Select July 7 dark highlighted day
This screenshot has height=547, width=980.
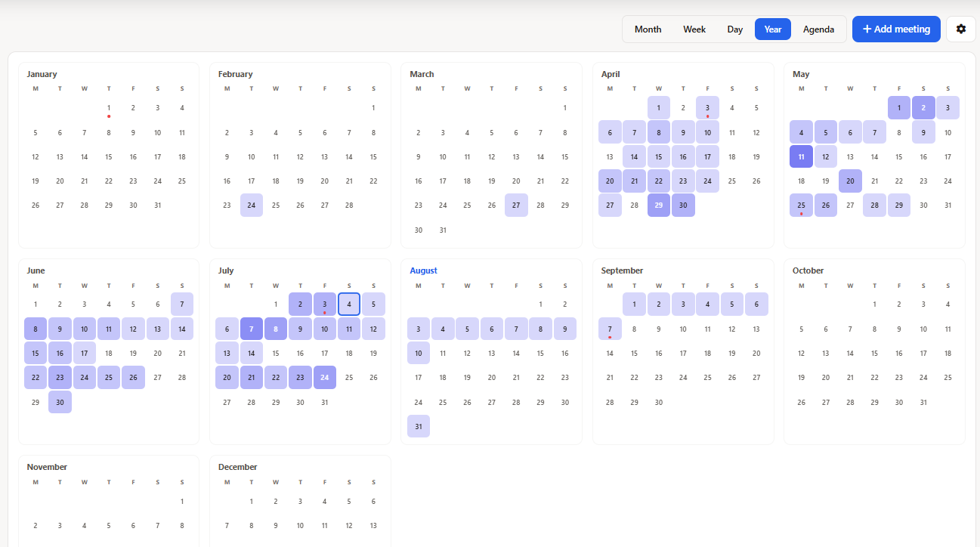pos(252,329)
